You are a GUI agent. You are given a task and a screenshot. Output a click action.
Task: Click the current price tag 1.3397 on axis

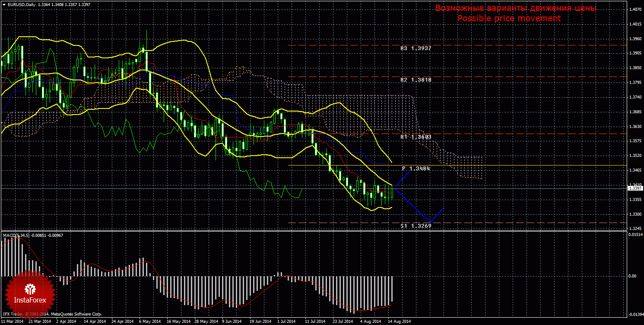click(x=635, y=188)
